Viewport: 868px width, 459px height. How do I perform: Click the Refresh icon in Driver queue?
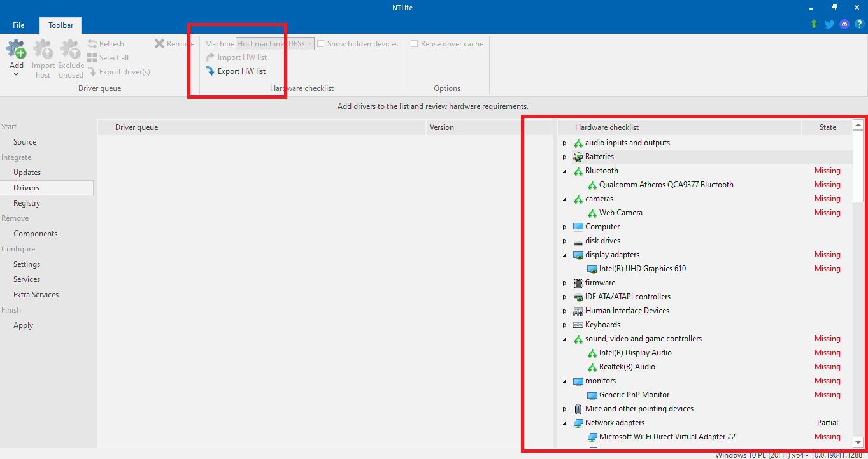coord(94,43)
